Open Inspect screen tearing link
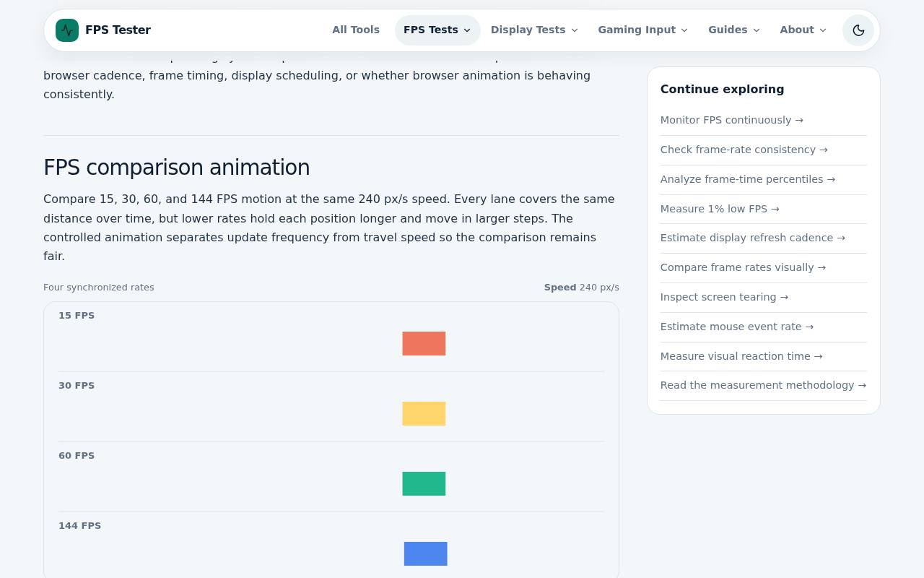The width and height of the screenshot is (924, 578). pyautogui.click(x=724, y=297)
